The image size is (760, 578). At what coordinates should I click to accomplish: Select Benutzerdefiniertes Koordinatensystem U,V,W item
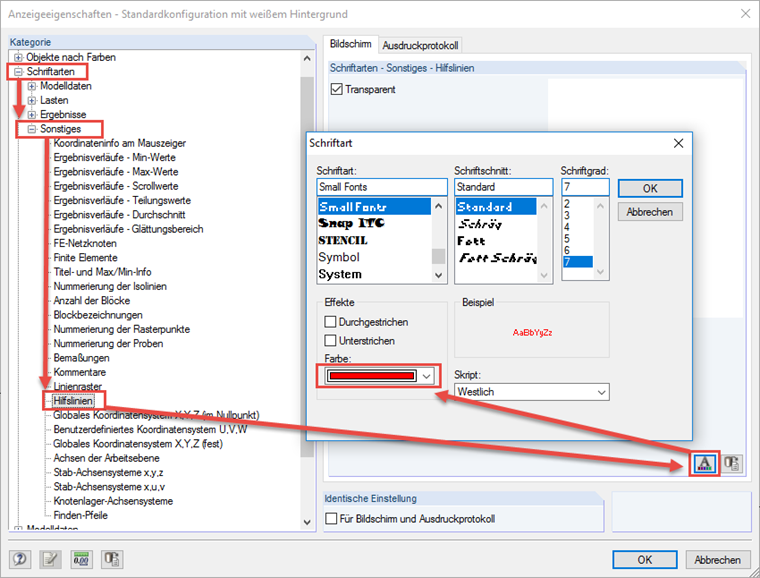click(x=150, y=429)
